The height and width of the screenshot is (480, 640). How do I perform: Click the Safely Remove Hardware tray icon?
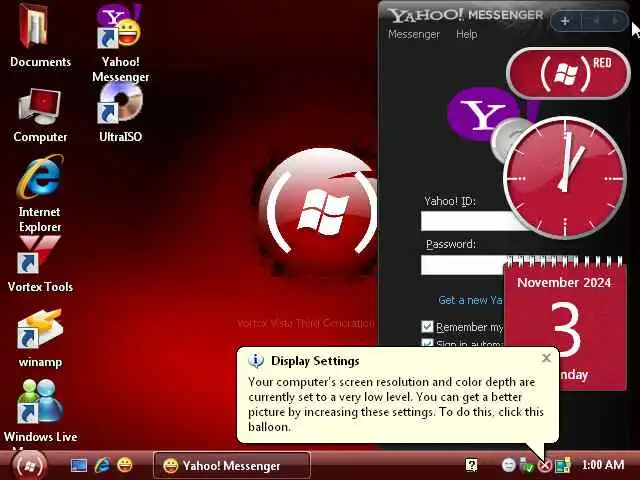(x=527, y=465)
